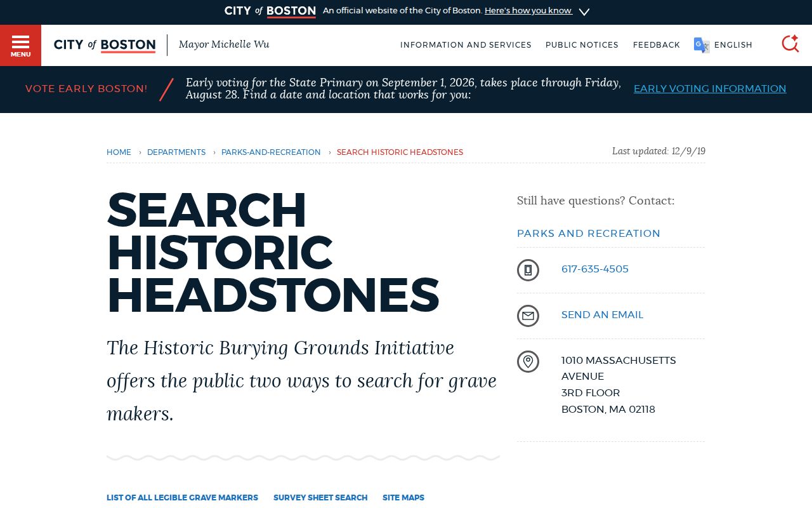Jump to List of All Legible Grave Markers
This screenshot has width=812, height=508.
point(182,498)
